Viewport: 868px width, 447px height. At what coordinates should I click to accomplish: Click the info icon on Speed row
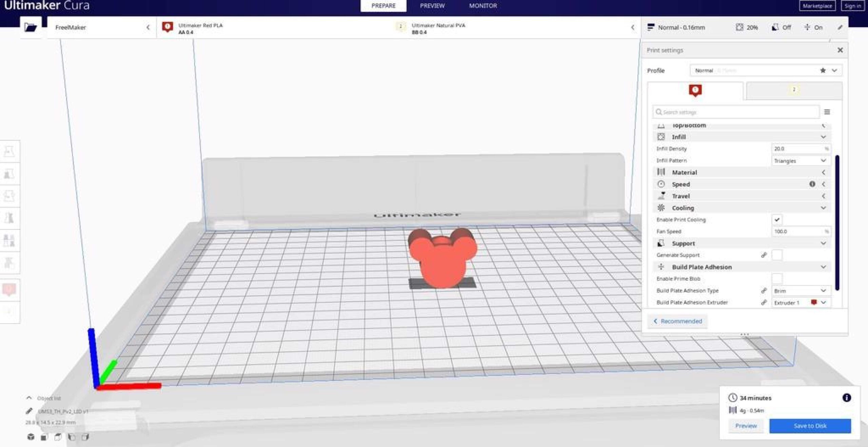(812, 184)
